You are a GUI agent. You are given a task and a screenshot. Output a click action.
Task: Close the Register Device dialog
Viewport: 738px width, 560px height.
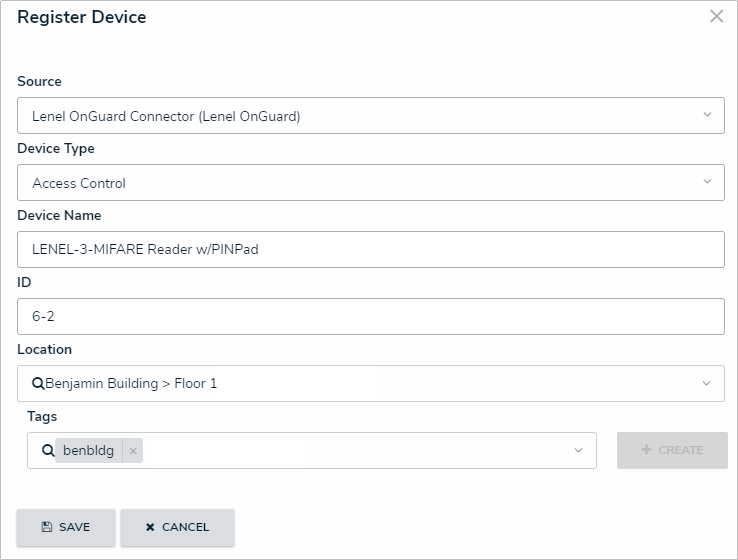tap(716, 17)
